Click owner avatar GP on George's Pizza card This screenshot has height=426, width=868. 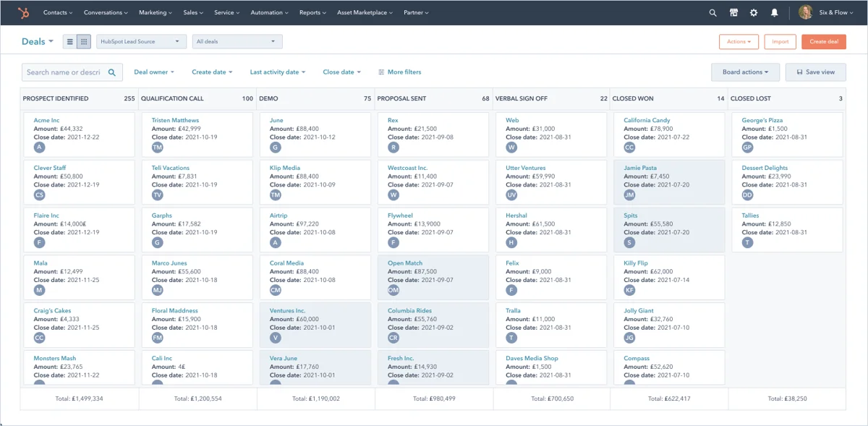(748, 147)
